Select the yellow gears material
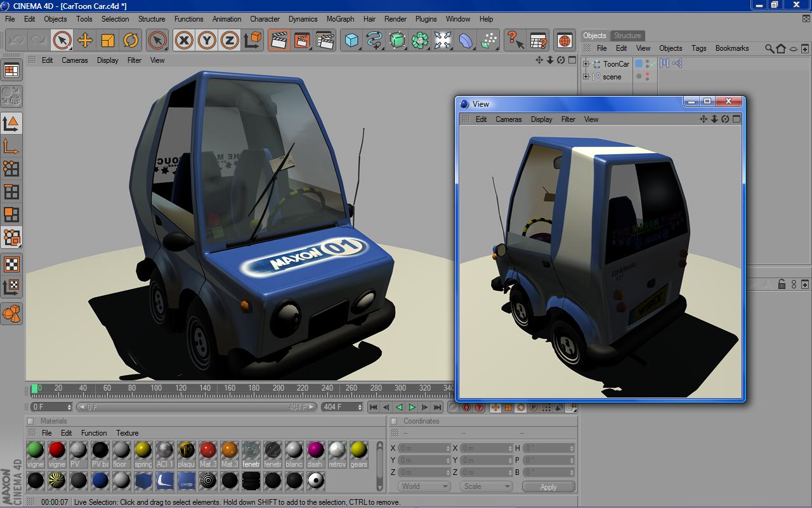The height and width of the screenshot is (508, 812). click(358, 455)
